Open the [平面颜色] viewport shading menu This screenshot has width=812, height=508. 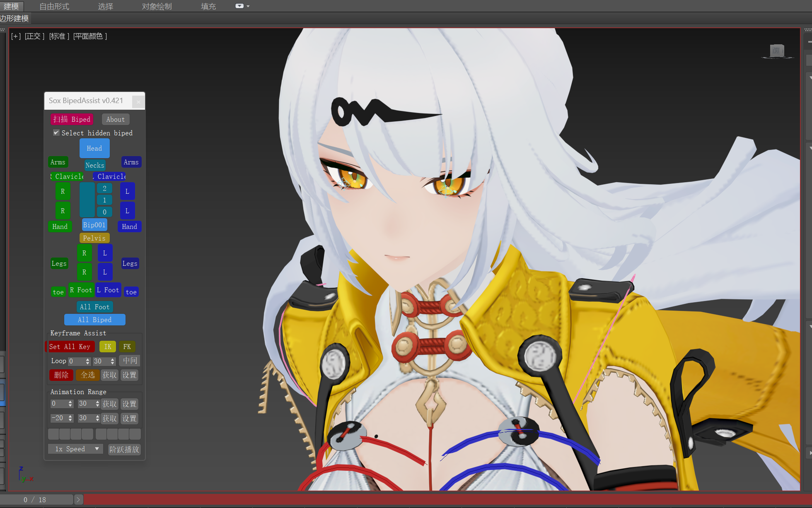[x=90, y=36]
